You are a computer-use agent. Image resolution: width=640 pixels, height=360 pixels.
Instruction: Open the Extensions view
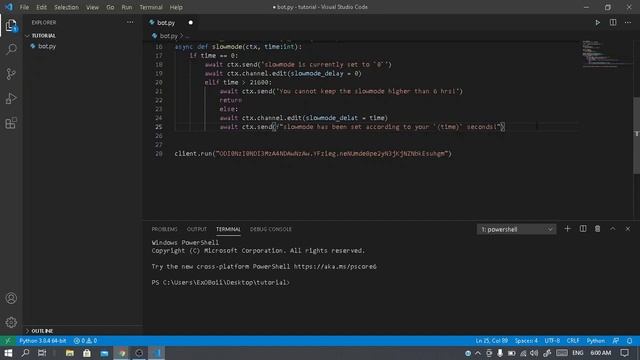pyautogui.click(x=11, y=123)
